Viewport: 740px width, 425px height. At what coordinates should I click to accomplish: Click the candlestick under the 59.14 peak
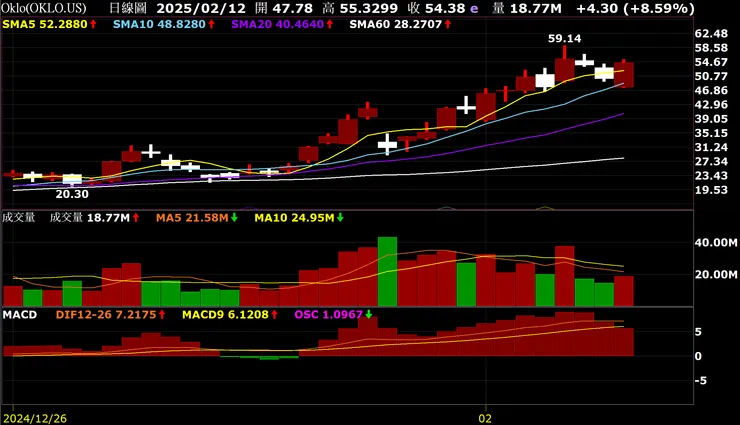[x=564, y=64]
